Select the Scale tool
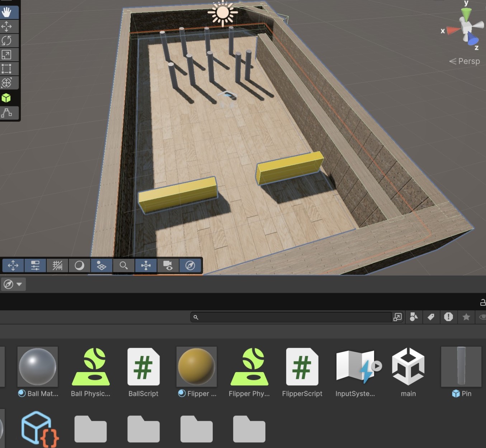This screenshot has height=448, width=486. pyautogui.click(x=6, y=54)
